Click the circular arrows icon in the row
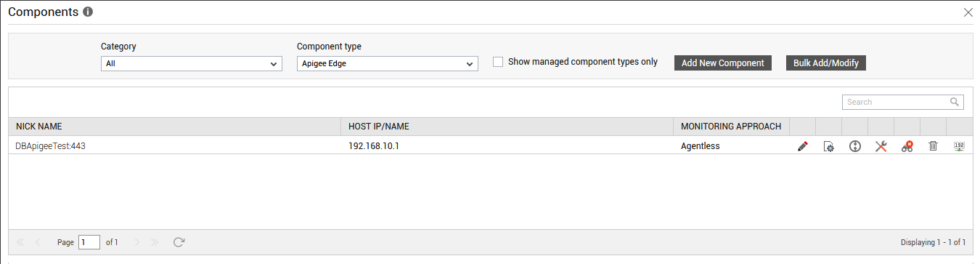 click(x=855, y=146)
